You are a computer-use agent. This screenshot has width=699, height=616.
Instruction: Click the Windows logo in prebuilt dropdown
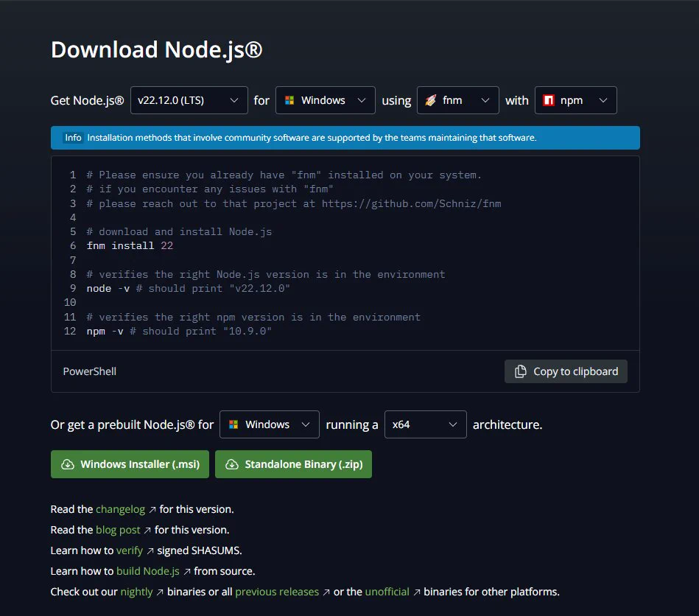233,424
